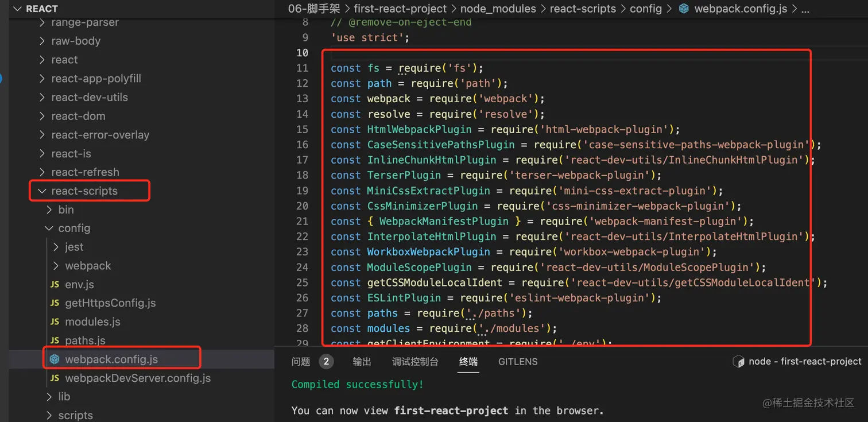
Task: Collapse the REACT explorer section
Action: pyautogui.click(x=17, y=9)
